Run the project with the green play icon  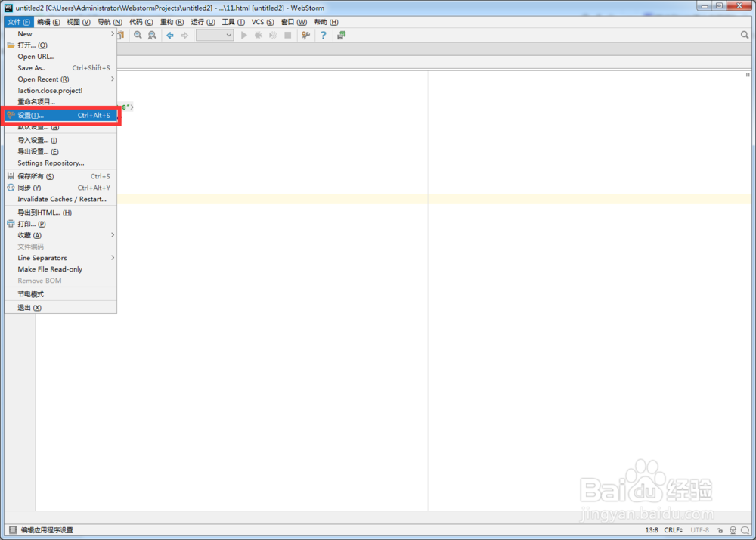tap(243, 35)
